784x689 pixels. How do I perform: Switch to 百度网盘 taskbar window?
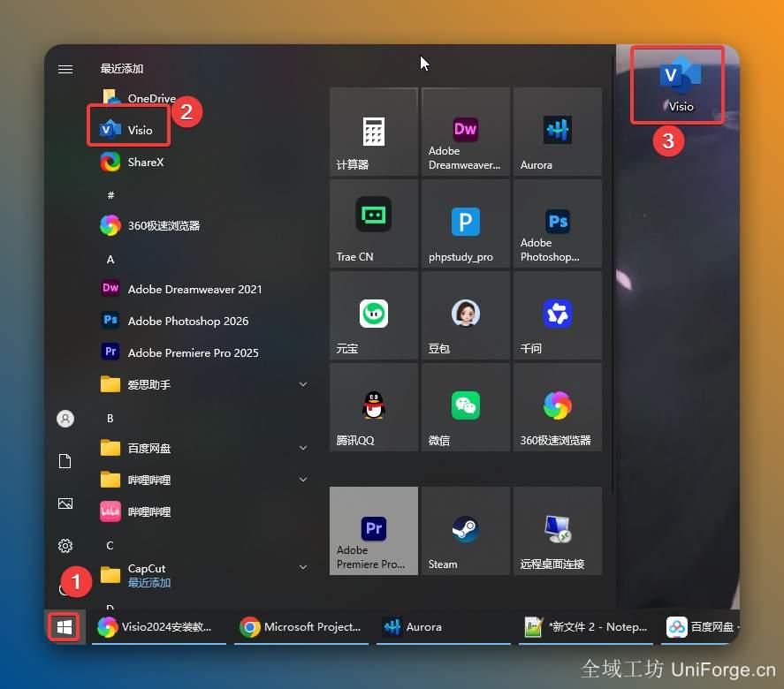click(701, 627)
